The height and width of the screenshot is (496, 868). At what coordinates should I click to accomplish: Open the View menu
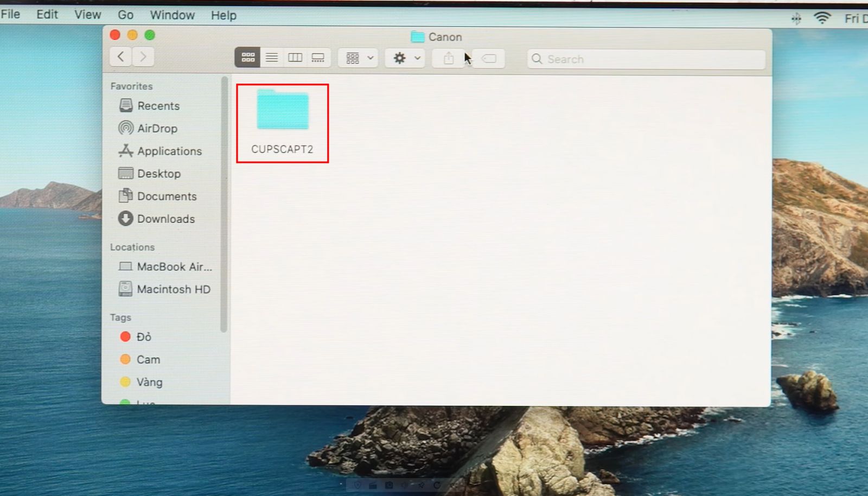(87, 15)
